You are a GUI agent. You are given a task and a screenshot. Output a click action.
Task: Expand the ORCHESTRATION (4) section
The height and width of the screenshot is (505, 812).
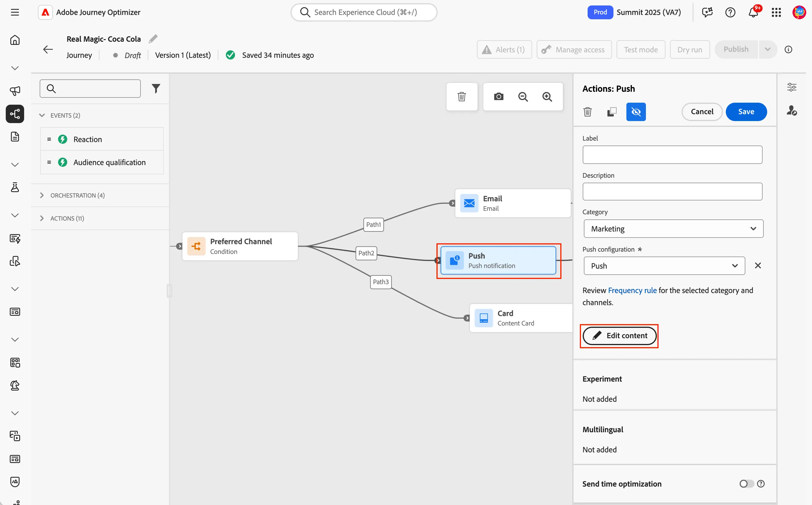[x=42, y=195]
